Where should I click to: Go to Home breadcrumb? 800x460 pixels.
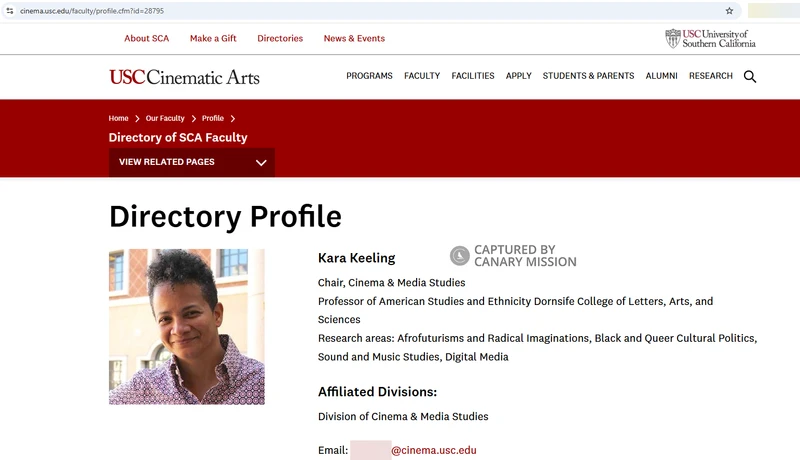(118, 118)
